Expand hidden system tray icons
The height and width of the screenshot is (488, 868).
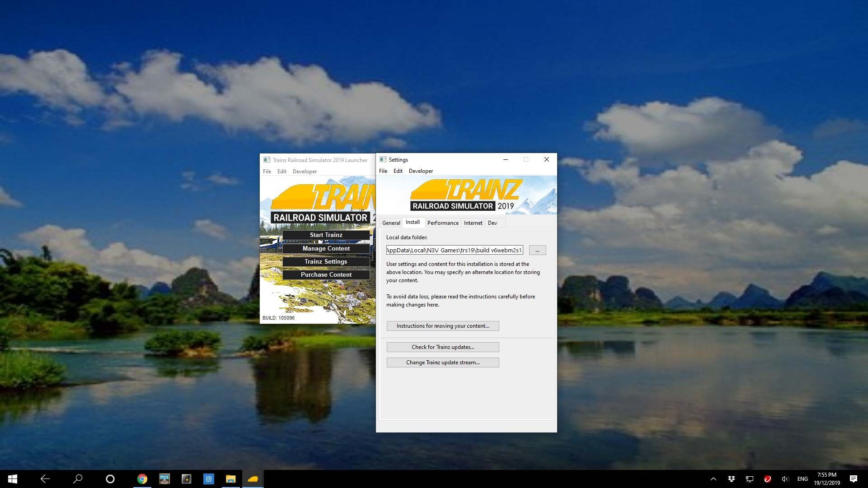pos(713,479)
